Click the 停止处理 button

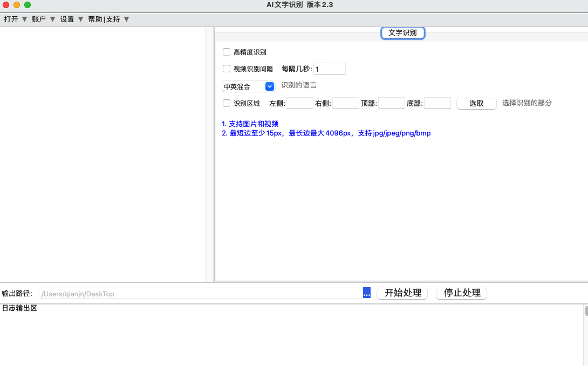(461, 293)
